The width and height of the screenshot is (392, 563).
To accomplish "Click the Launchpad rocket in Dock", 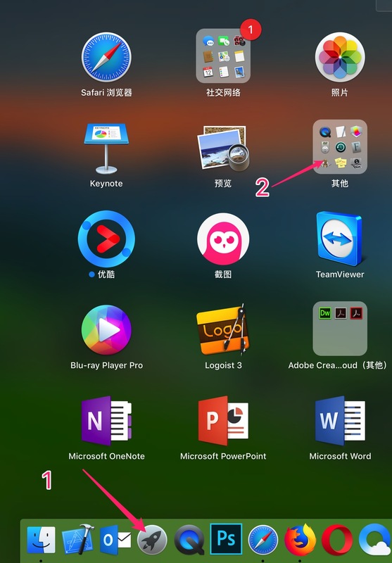I will (x=152, y=540).
